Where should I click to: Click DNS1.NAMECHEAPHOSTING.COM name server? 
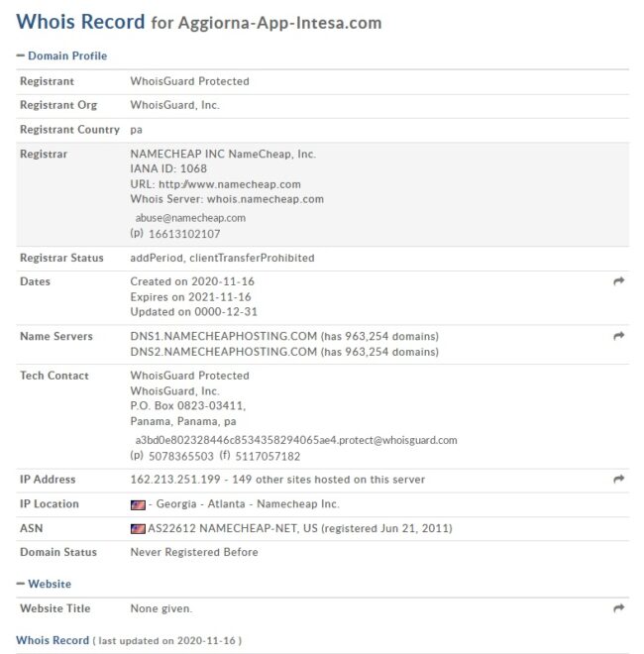coord(224,336)
